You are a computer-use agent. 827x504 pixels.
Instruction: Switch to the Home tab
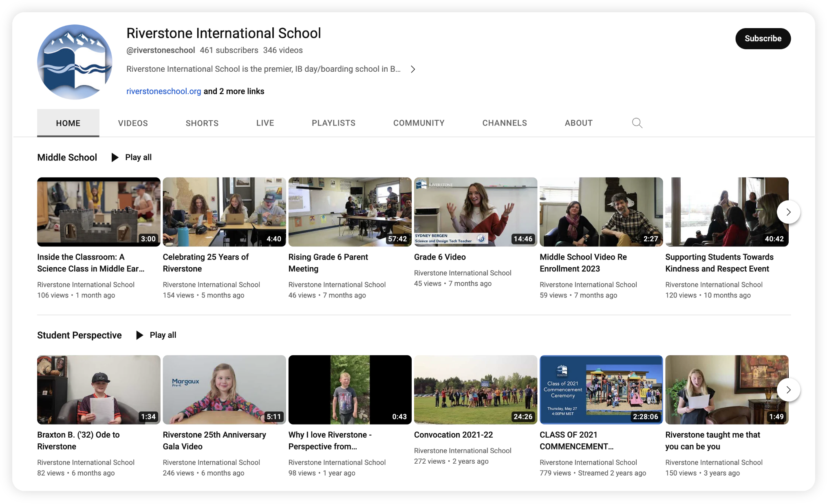pyautogui.click(x=68, y=123)
